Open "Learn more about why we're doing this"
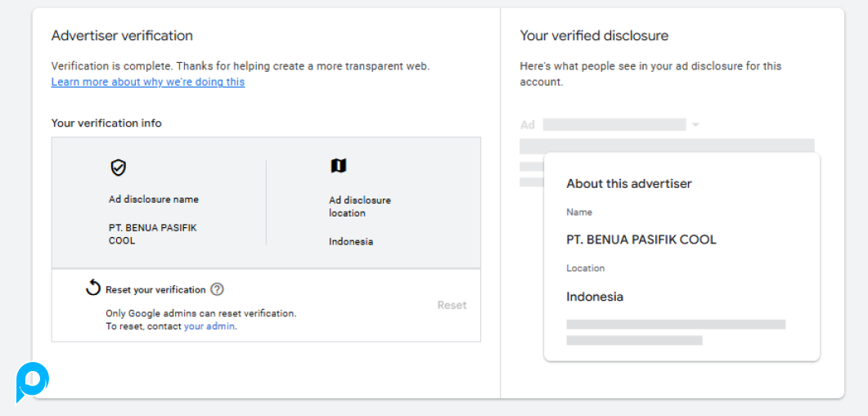Screen dimensions: 868x416 click(147, 82)
